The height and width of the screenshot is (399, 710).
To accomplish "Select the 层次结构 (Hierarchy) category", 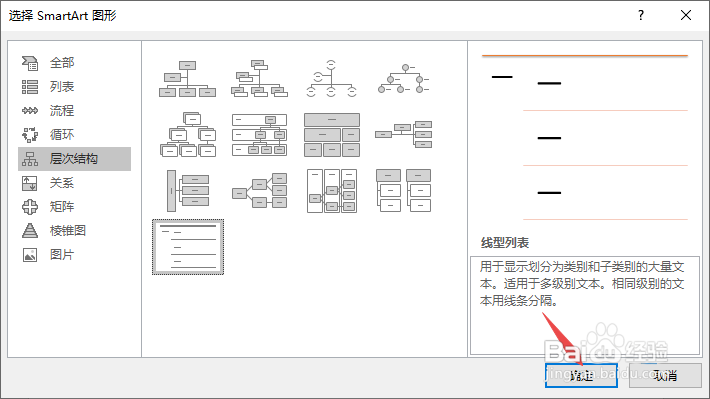I will click(74, 159).
